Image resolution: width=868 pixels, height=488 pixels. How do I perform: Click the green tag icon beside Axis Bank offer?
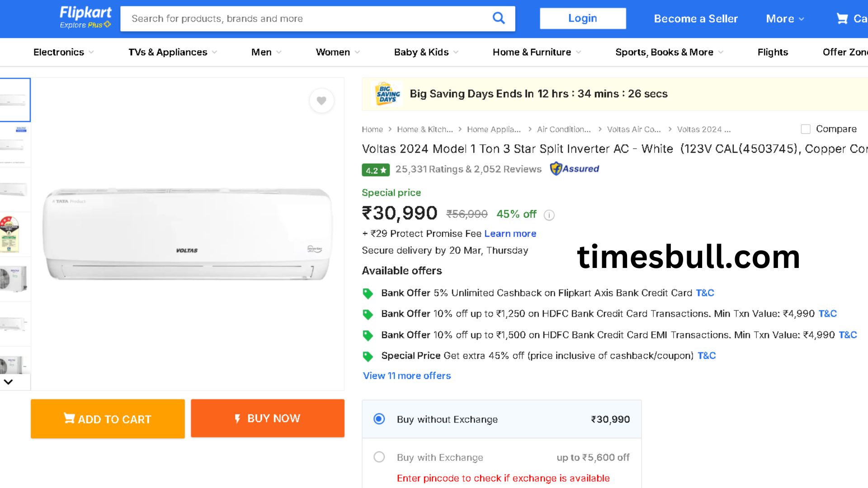coord(368,294)
